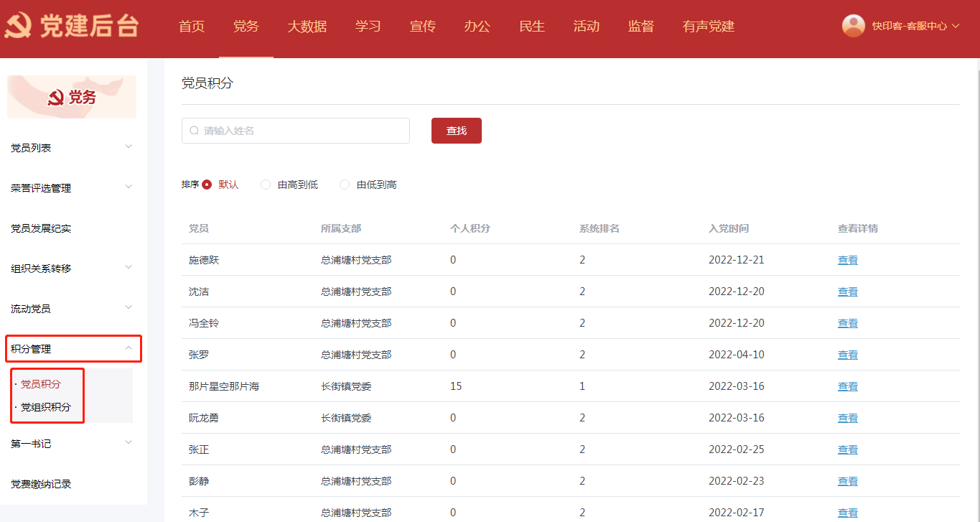The width and height of the screenshot is (980, 522).
Task: Open 党费缴纳记录 in the sidebar
Action: click(x=41, y=484)
